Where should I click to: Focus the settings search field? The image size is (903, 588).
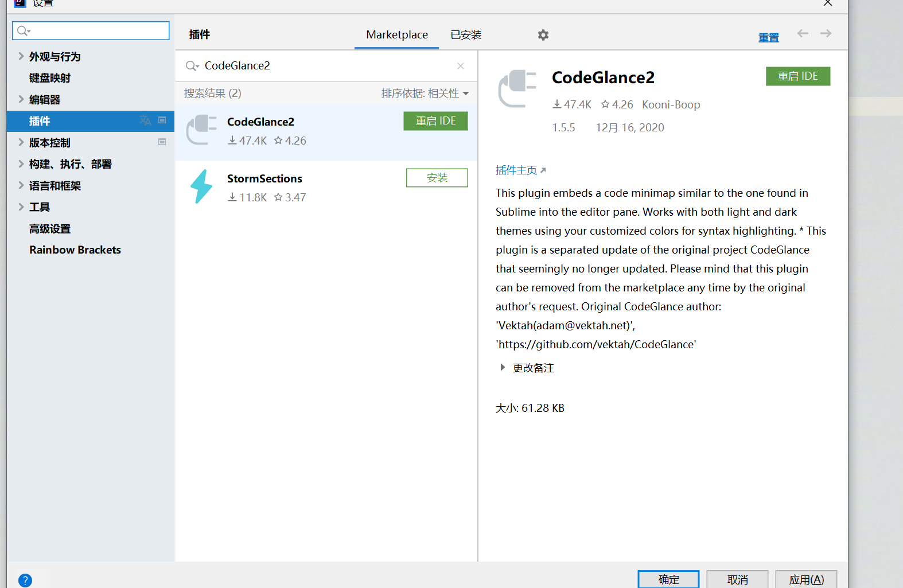[91, 31]
